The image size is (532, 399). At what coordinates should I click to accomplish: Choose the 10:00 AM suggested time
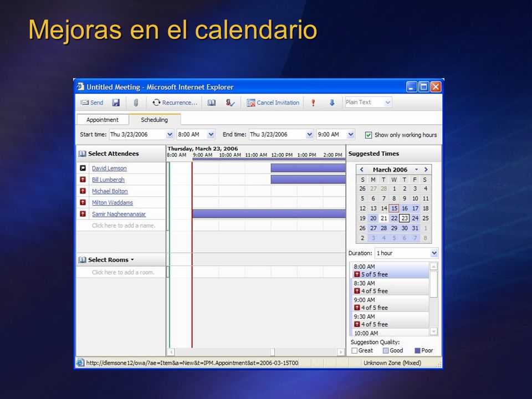pyautogui.click(x=390, y=333)
